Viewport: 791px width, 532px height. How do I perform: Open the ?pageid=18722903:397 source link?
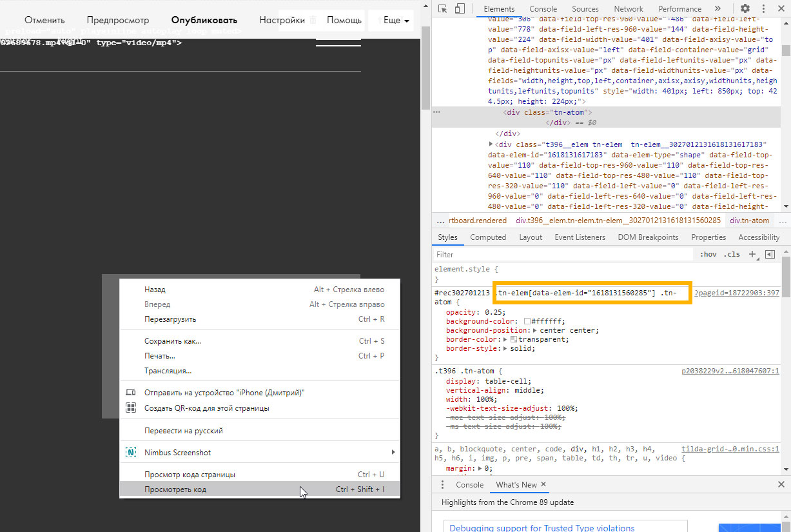coord(737,293)
